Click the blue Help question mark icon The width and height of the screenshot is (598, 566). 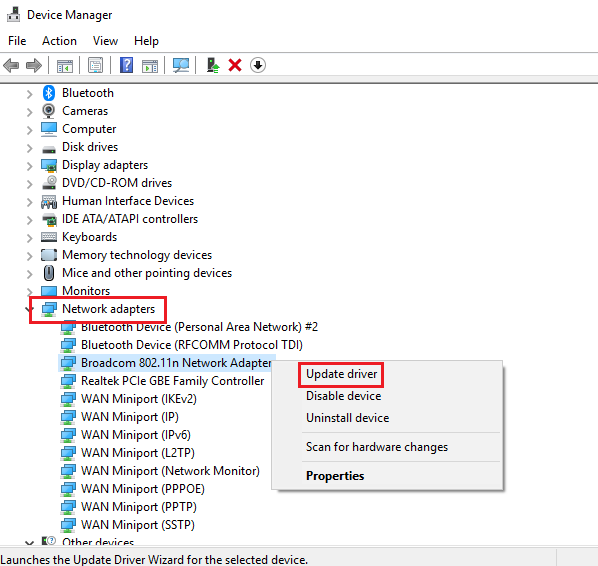[x=126, y=65]
